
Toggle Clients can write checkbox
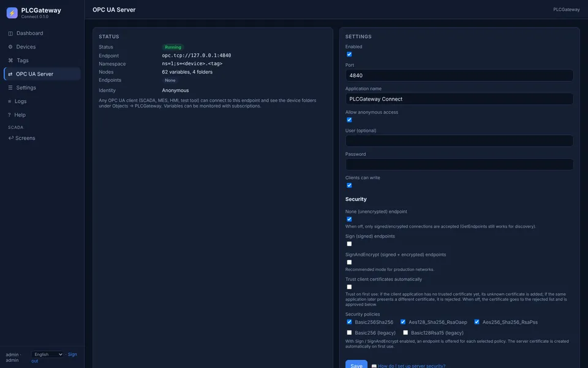[x=349, y=185]
